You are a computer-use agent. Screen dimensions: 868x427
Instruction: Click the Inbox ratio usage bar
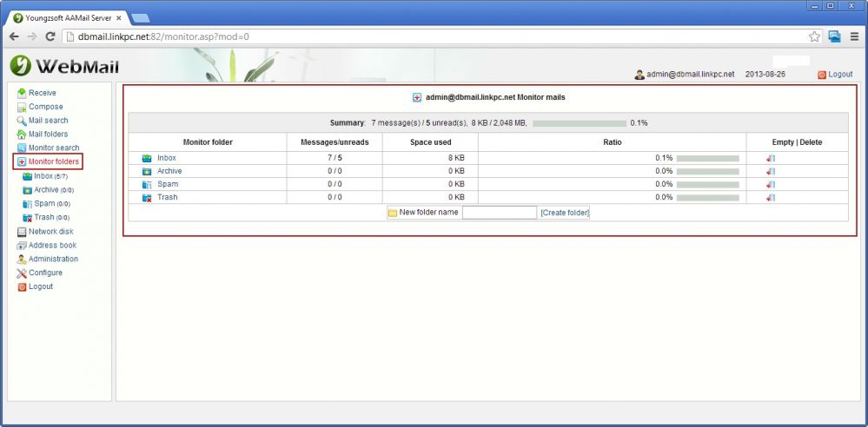(707, 158)
